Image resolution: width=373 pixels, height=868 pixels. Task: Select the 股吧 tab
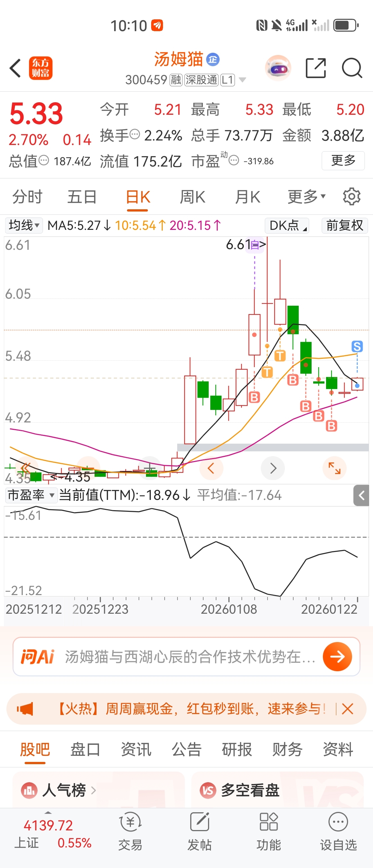click(x=35, y=750)
